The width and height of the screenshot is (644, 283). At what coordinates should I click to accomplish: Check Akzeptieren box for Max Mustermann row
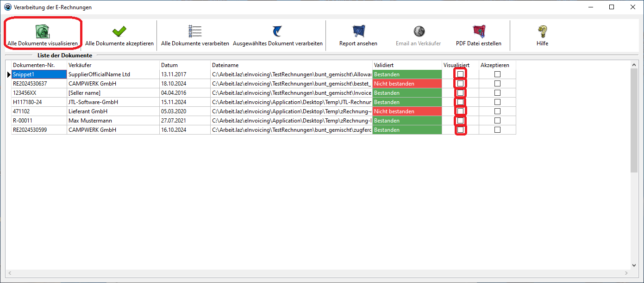(x=497, y=121)
